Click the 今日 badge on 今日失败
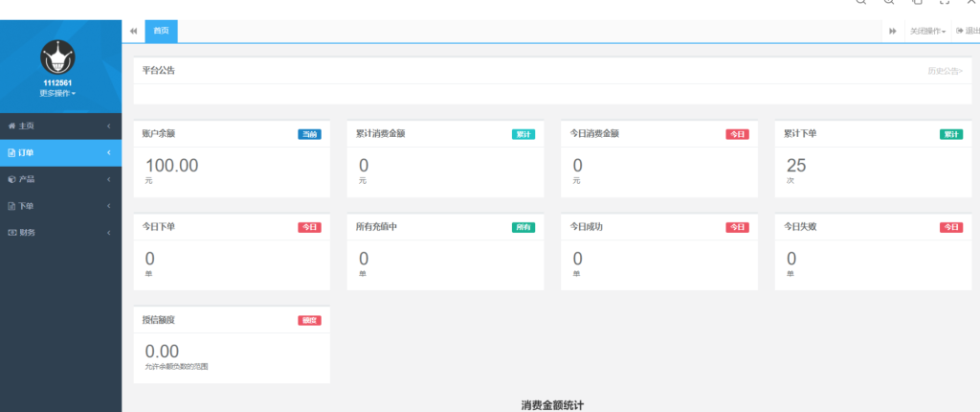The image size is (980, 412). coord(951,227)
